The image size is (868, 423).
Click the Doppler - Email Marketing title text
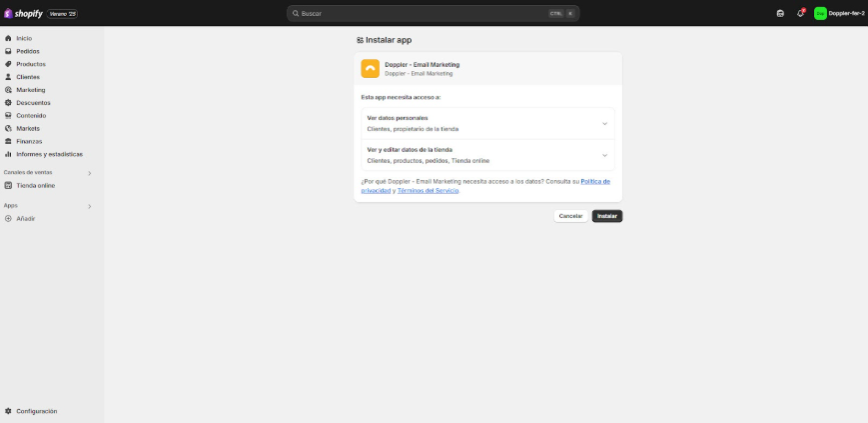(x=422, y=65)
